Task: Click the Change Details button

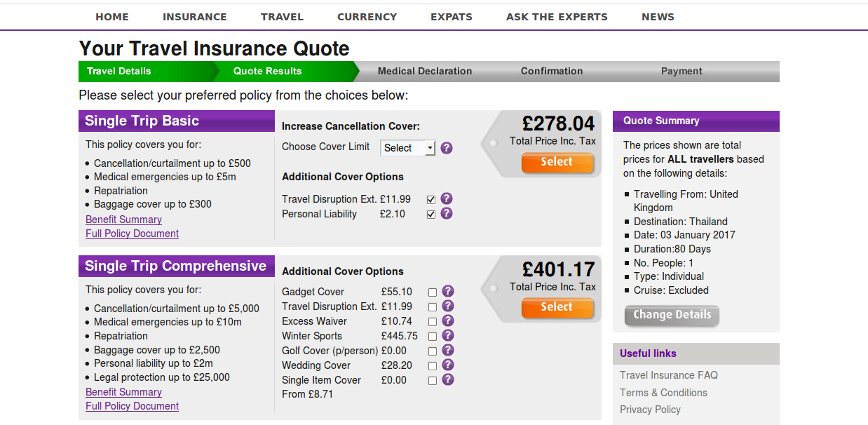Action: click(x=672, y=315)
